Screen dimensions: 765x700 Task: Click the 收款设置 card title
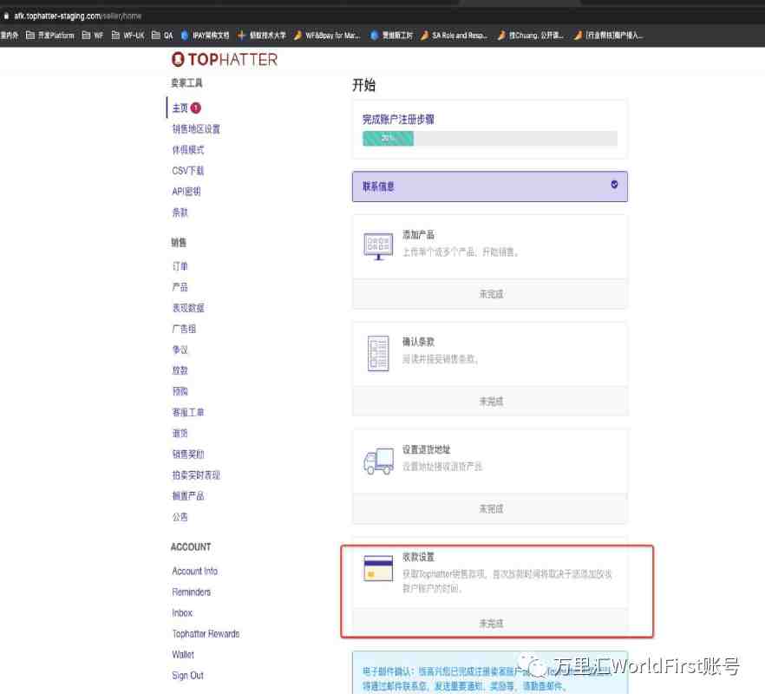point(418,557)
